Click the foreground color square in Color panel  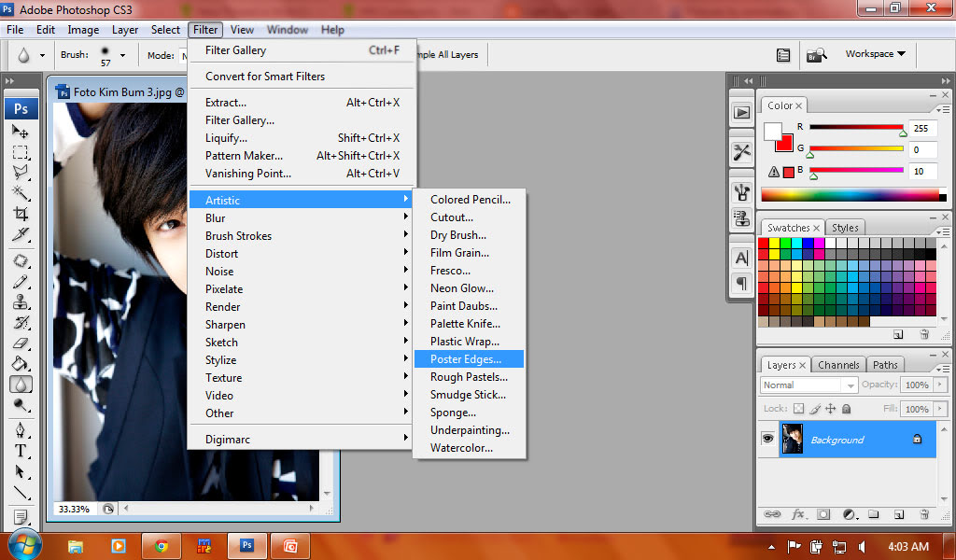pyautogui.click(x=772, y=131)
